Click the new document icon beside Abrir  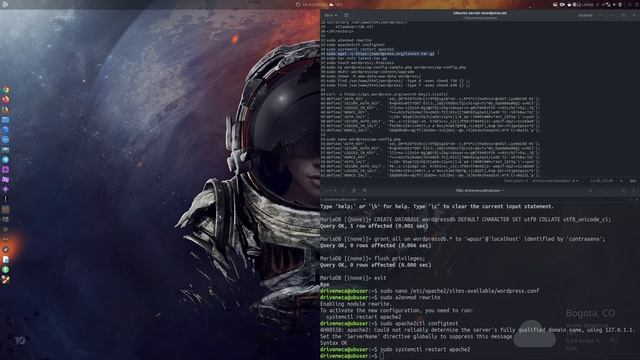[346, 15]
